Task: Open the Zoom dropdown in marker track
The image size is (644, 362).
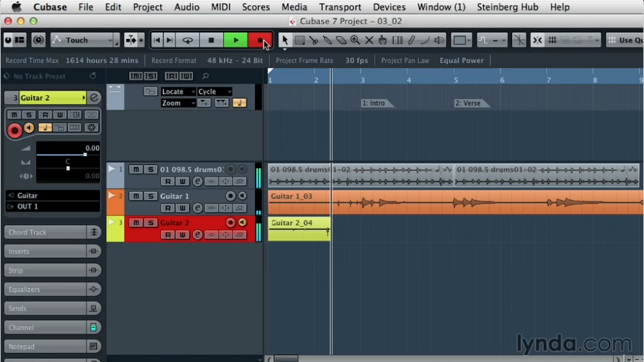Action: 178,103
